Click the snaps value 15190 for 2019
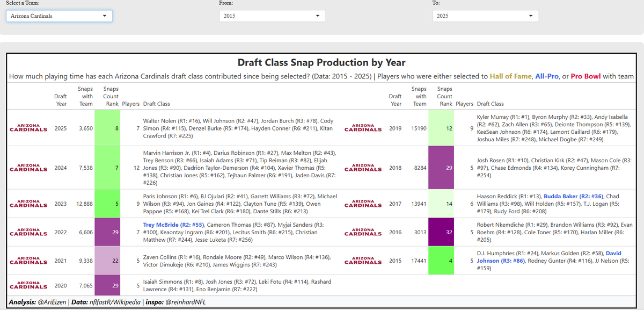This screenshot has height=310, width=644. pos(419,128)
